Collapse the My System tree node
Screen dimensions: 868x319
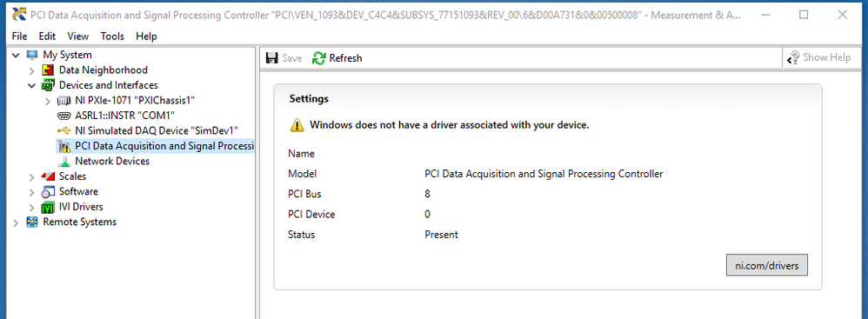tap(16, 56)
